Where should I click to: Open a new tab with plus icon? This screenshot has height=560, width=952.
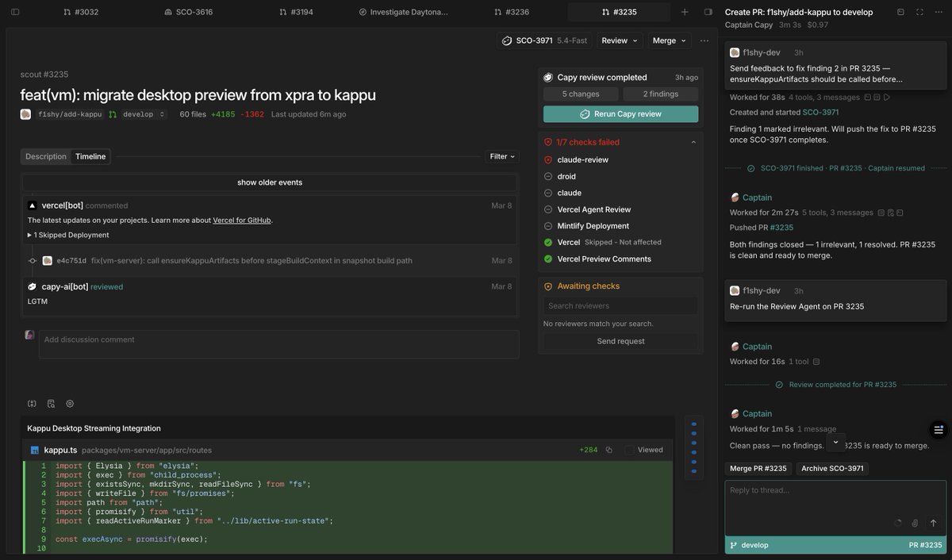point(685,12)
